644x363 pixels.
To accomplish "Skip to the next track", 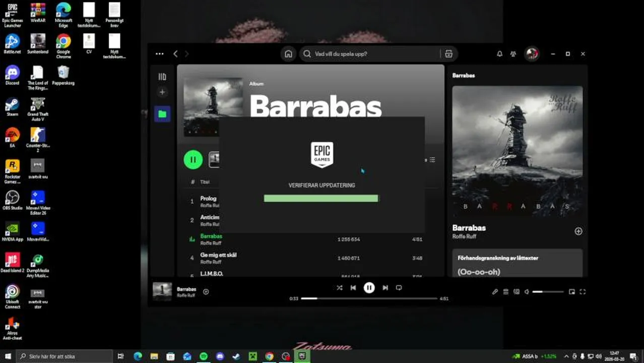I will click(x=385, y=287).
